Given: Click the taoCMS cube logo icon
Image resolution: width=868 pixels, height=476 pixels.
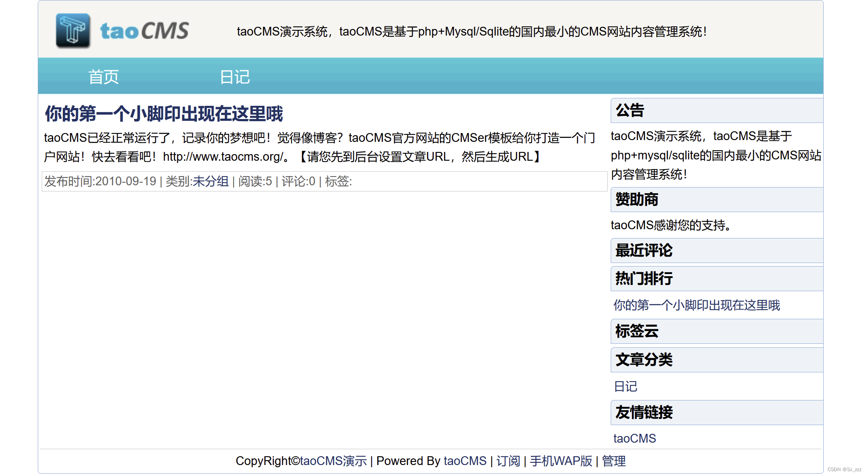Looking at the screenshot, I should point(73,30).
